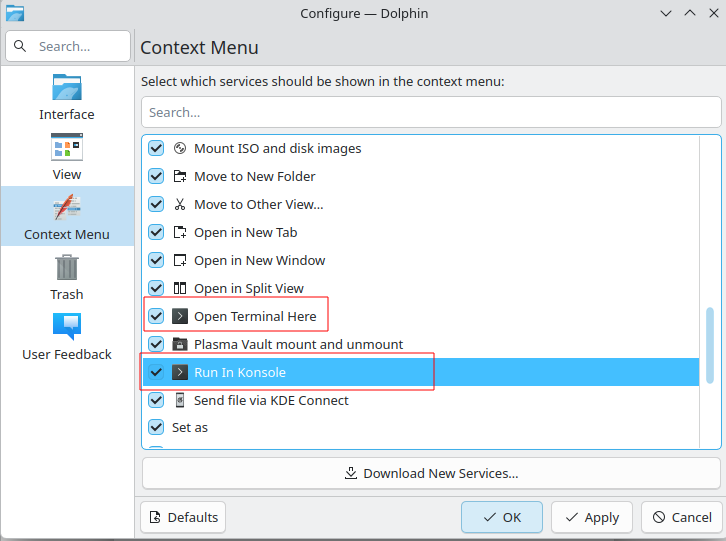Select the Set as row text

190,428
